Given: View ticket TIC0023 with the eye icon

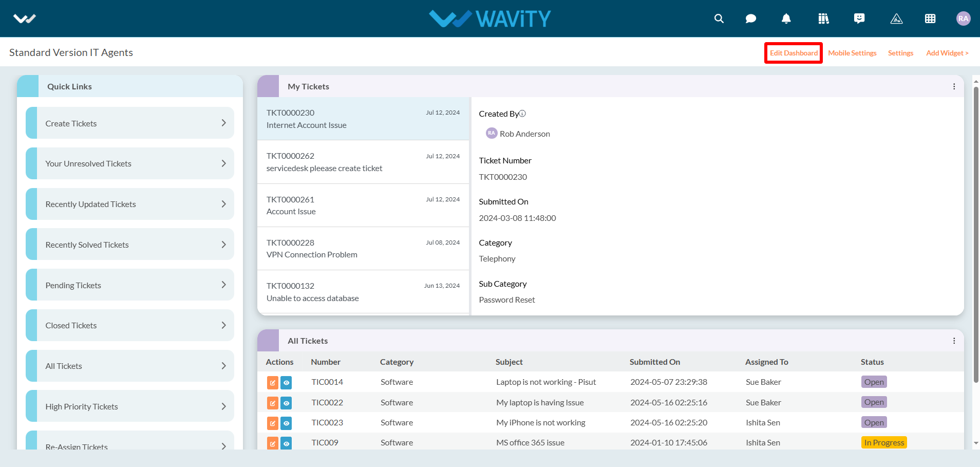Looking at the screenshot, I should (286, 423).
